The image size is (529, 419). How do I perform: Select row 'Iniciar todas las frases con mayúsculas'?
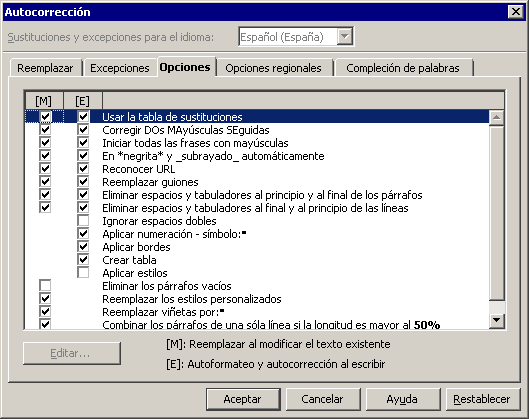tap(257, 143)
